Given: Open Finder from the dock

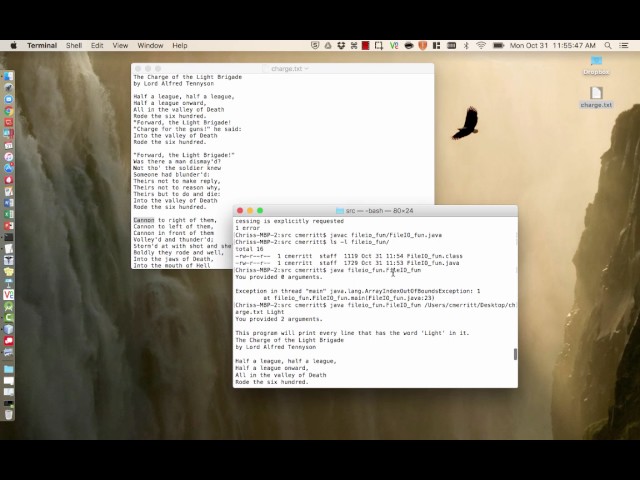Looking at the screenshot, I should click(9, 76).
